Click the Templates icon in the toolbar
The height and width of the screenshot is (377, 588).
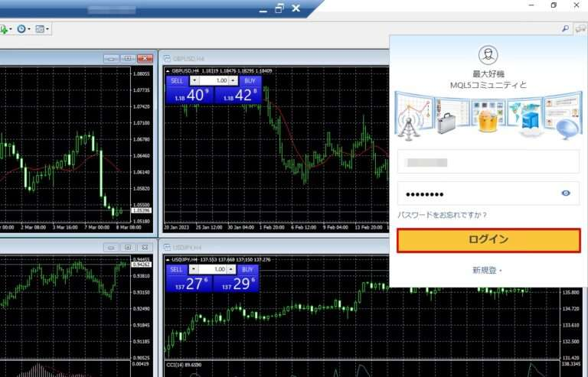(40, 29)
